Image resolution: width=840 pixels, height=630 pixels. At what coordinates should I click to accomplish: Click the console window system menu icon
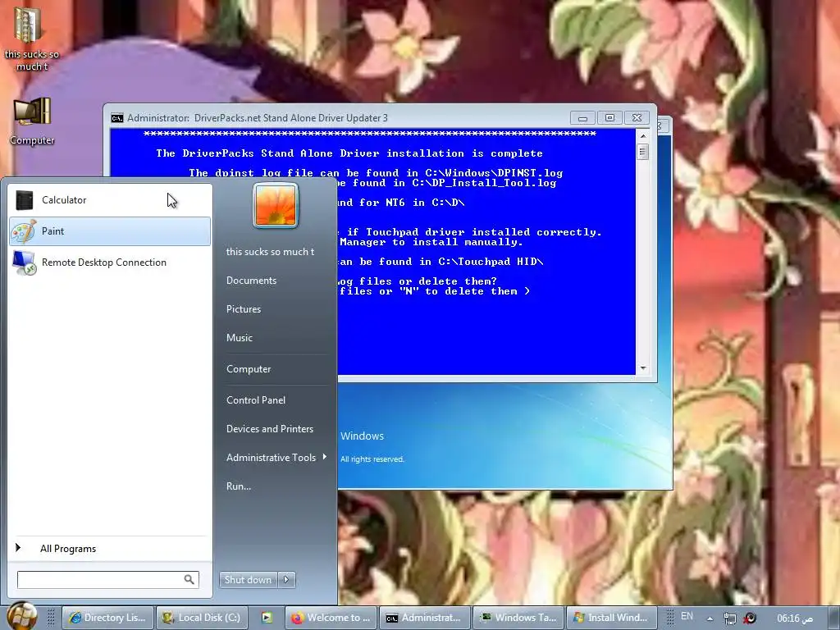[117, 118]
